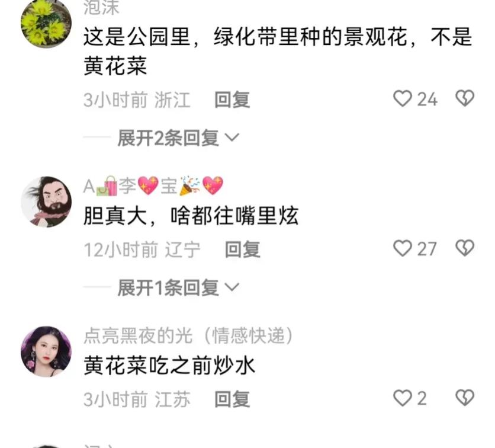
Task: Like the comment '胆真大，啥都往嘴里炫'
Action: [403, 248]
